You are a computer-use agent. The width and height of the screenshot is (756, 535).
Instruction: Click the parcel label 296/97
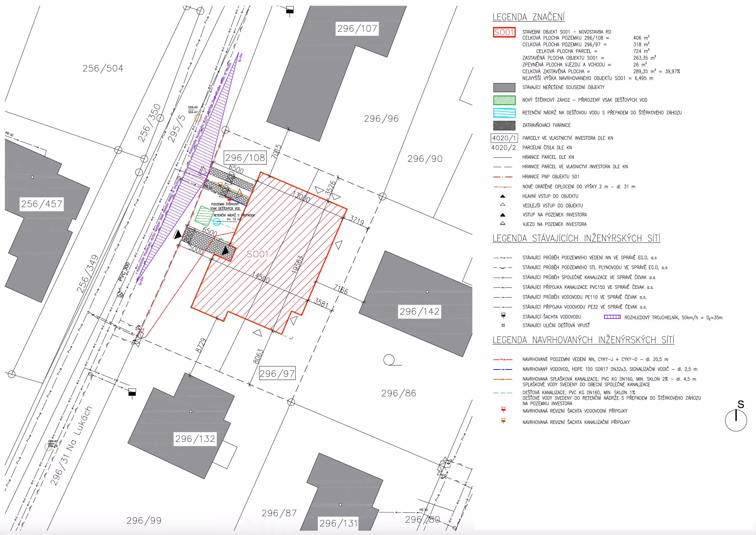[x=277, y=374]
